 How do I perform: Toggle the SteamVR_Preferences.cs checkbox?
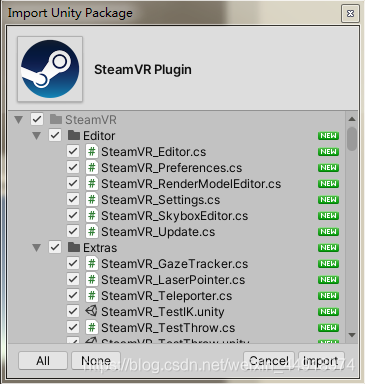click(73, 167)
